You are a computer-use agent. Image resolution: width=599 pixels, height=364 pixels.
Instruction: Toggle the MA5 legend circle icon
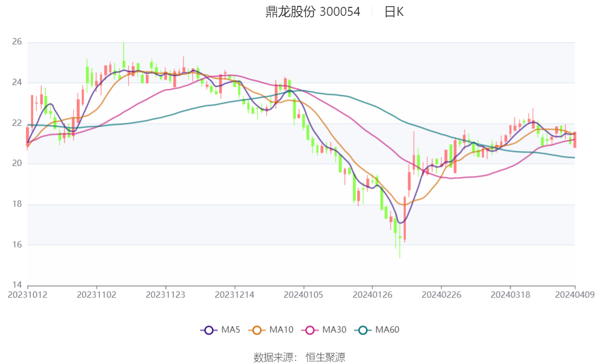209,330
